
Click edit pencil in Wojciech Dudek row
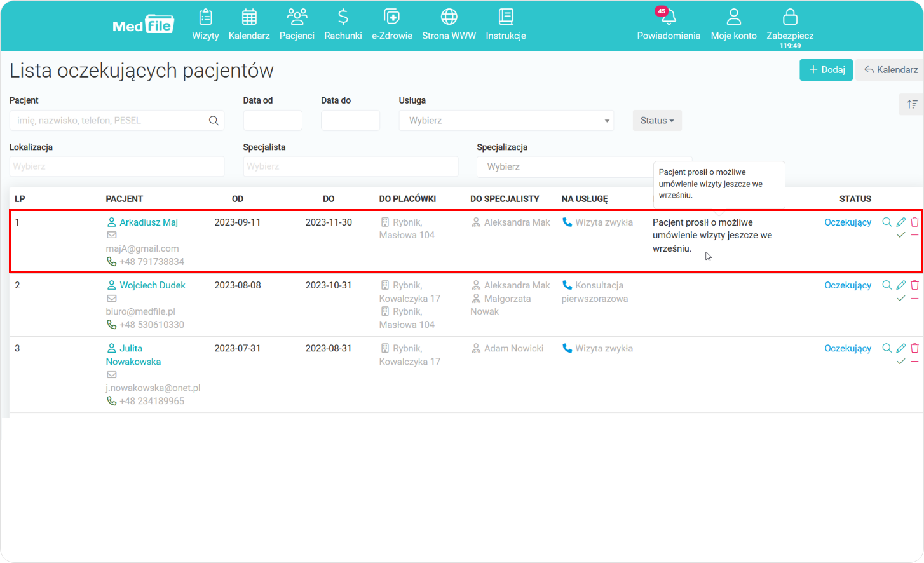click(x=901, y=285)
